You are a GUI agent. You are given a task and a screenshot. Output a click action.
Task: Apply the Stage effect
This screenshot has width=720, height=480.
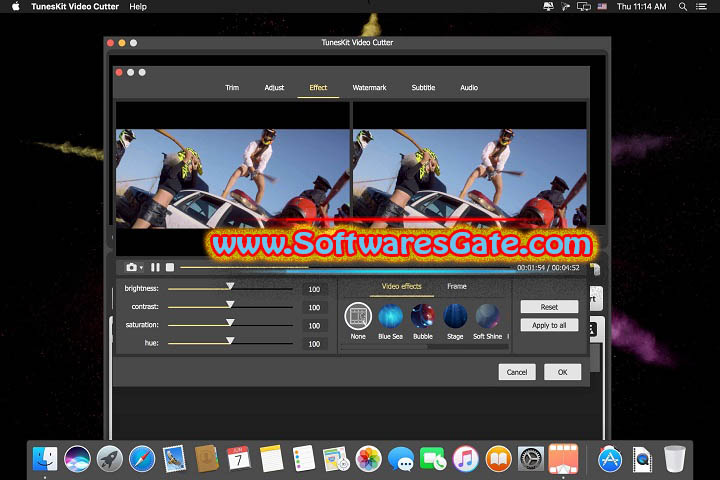coord(455,321)
